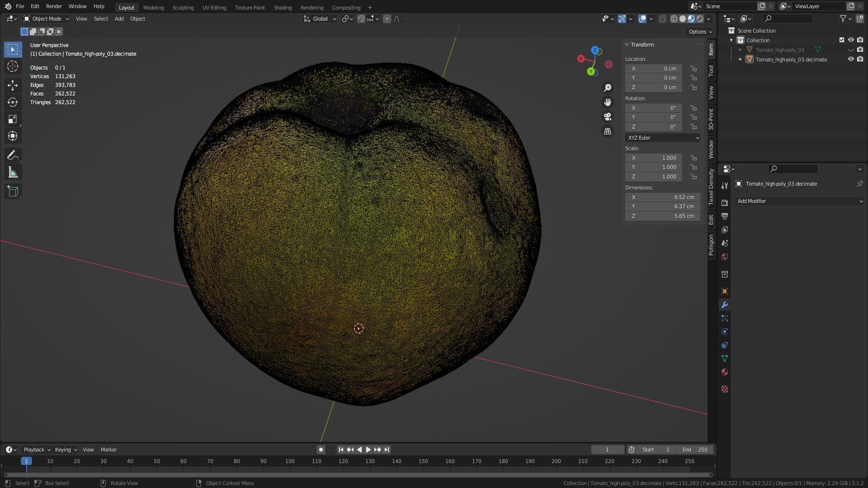Activate the Move tool
Image resolution: width=868 pixels, height=488 pixels.
tap(13, 85)
